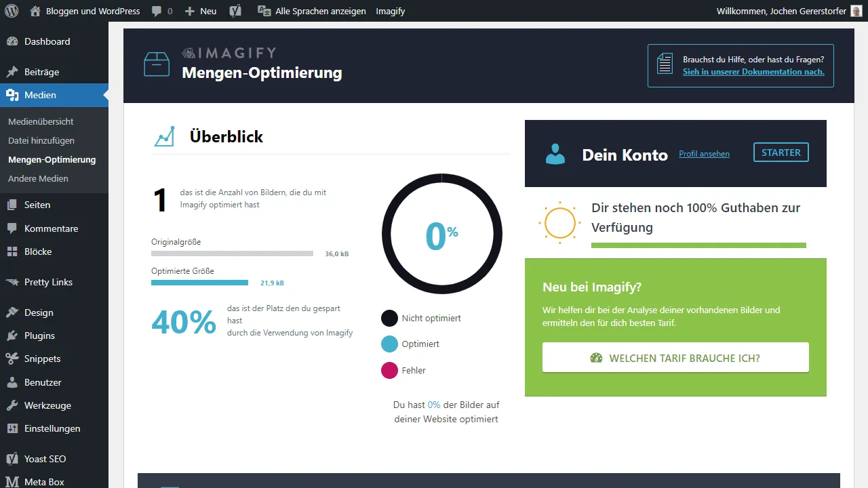Click the plus icon beside Neu

coord(189,12)
